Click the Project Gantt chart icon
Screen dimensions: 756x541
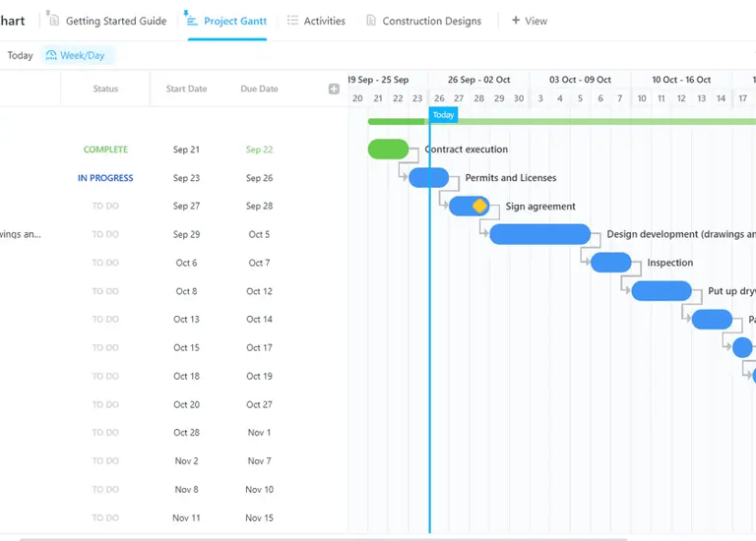tap(191, 21)
